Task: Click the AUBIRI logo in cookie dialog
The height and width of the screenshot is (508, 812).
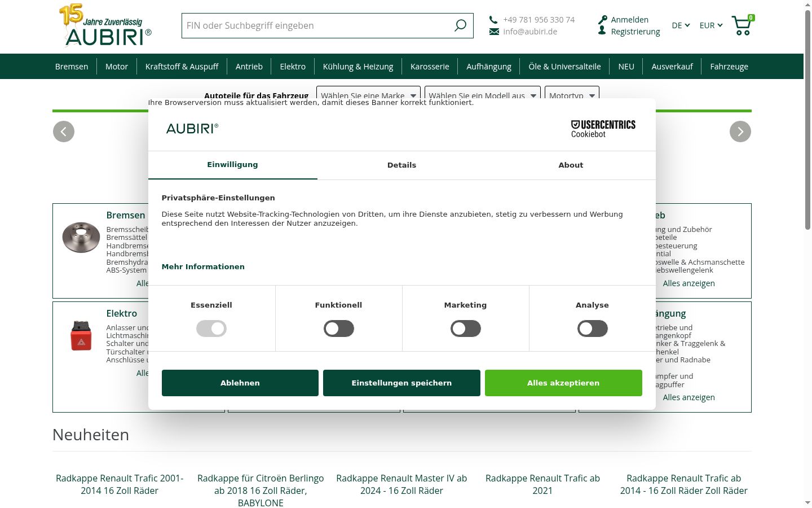Action: pos(192,129)
